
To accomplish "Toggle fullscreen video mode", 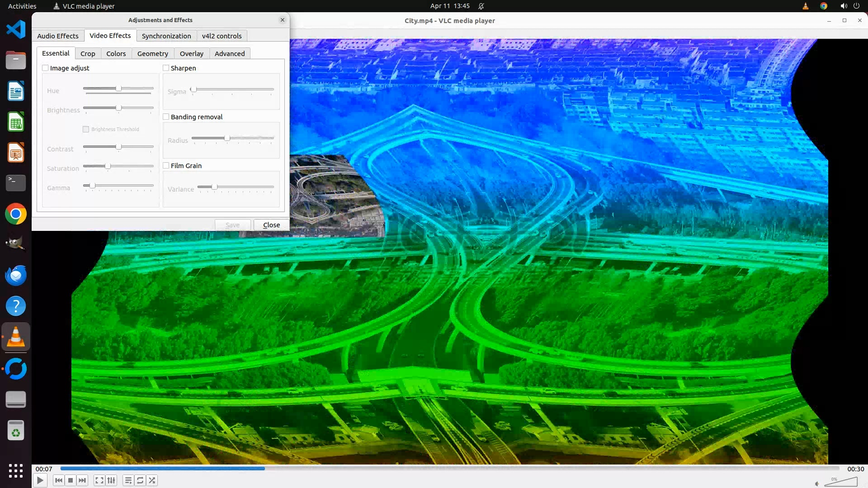I will coord(99,480).
